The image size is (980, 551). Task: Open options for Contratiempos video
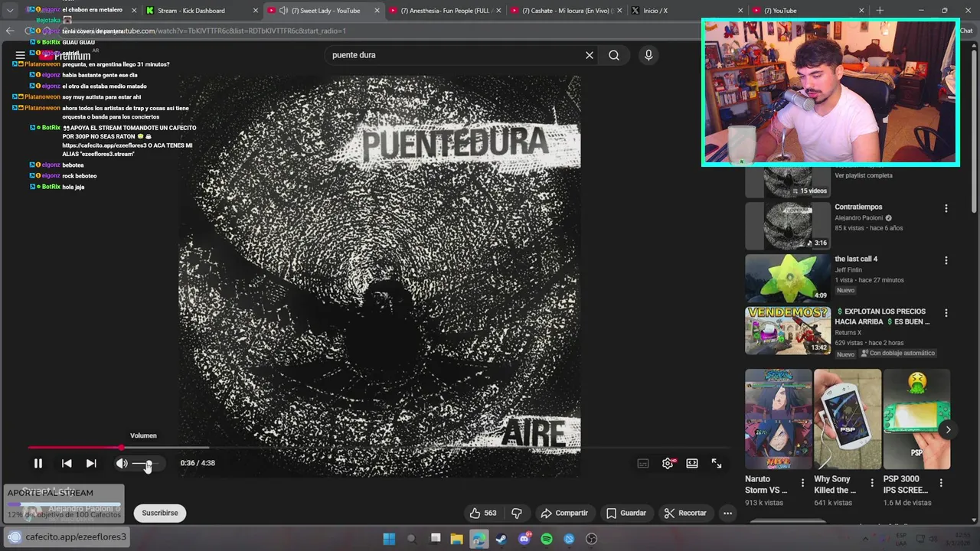(946, 208)
